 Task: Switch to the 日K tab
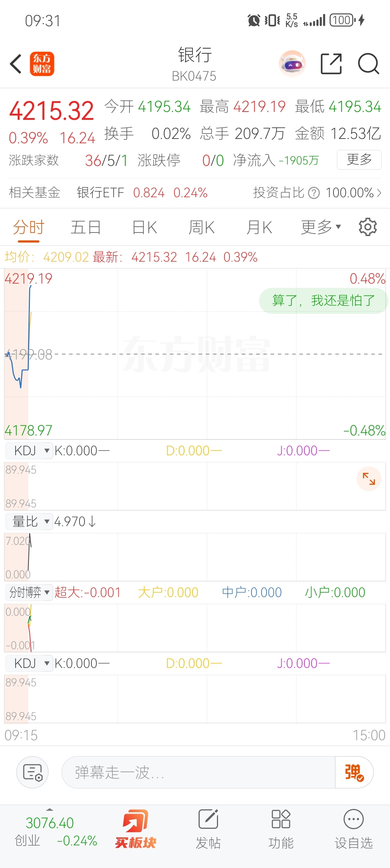[x=145, y=227]
